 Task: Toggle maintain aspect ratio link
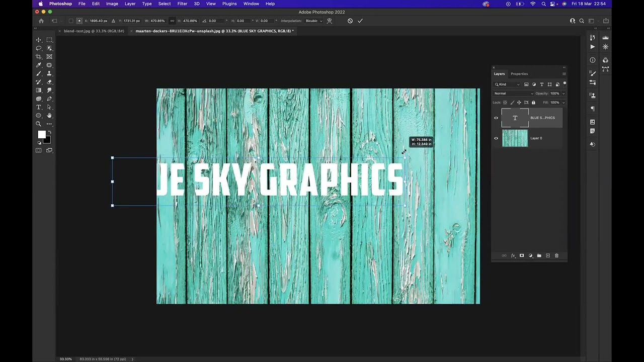(x=172, y=21)
